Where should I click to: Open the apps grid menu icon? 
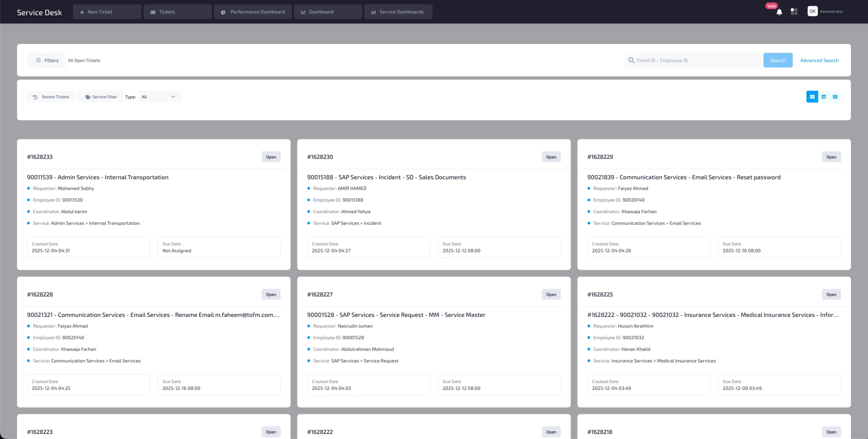[x=794, y=12]
